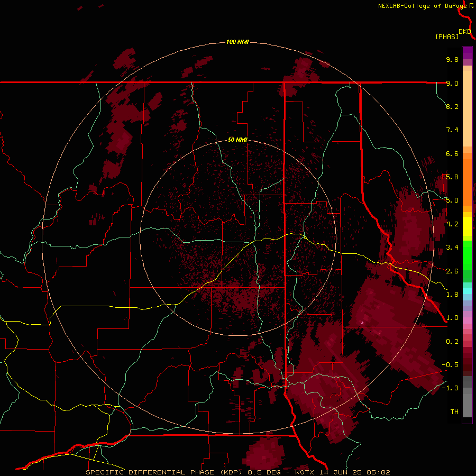Select the pink band near 1.0 on the color bar
This screenshot has height=476, width=476.
pos(467,321)
